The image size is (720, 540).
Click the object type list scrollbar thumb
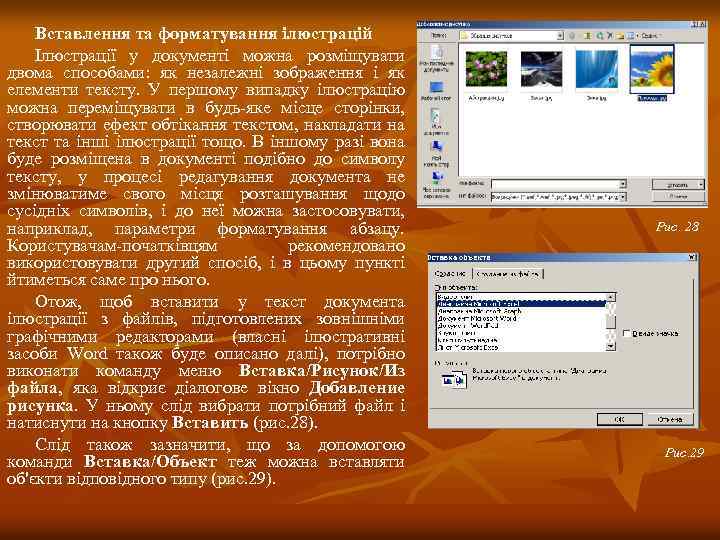pyautogui.click(x=610, y=320)
